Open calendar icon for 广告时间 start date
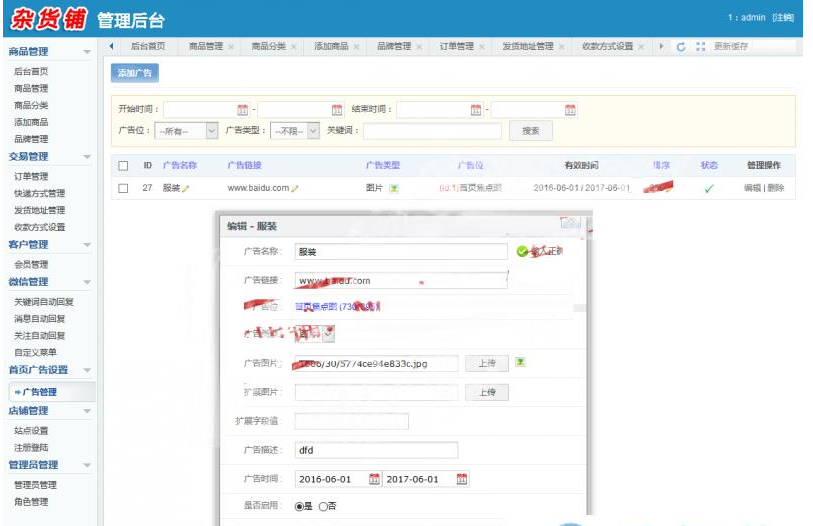Screen dimensions: 813x526 (374, 479)
